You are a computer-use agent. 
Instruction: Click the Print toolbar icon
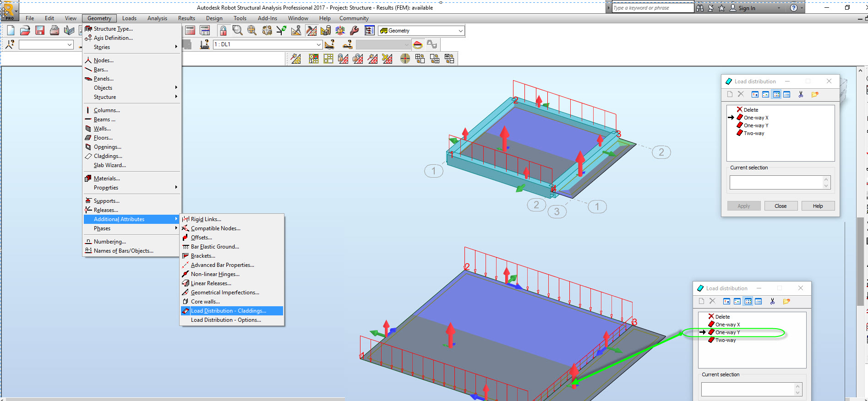pos(55,31)
